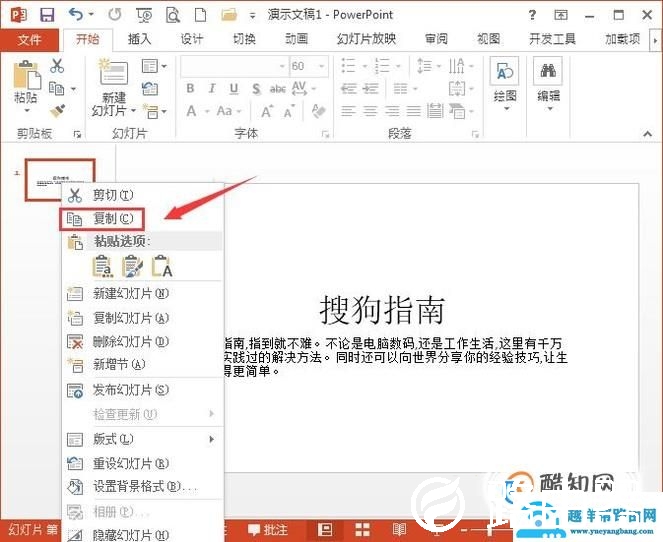Toggle align text right
663x542 pixels.
(x=392, y=111)
